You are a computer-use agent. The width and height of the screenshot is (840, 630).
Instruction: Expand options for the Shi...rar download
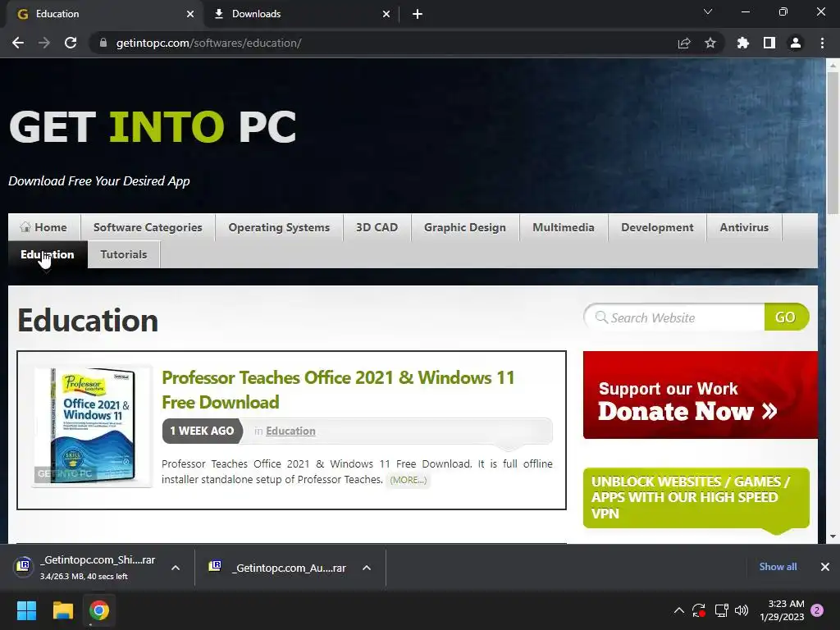click(176, 568)
